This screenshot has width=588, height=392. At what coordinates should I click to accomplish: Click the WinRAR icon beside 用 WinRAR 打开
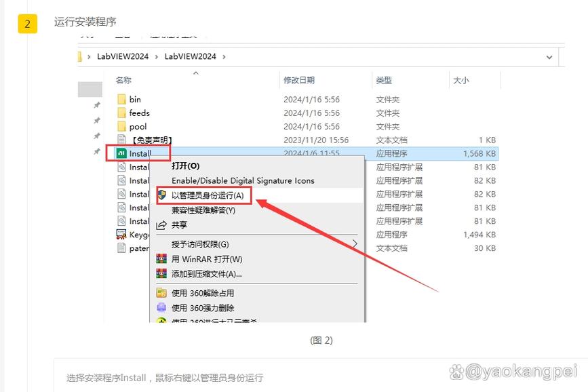(161, 258)
